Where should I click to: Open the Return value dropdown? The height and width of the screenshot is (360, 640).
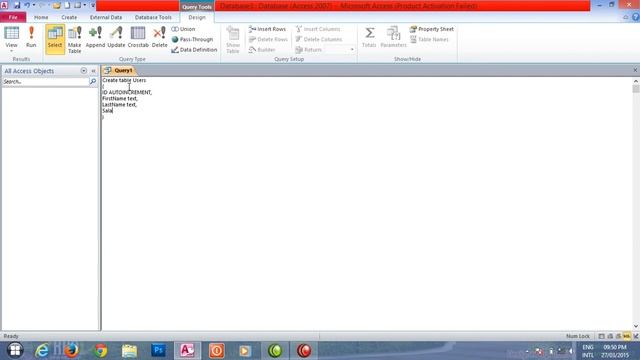(x=352, y=49)
